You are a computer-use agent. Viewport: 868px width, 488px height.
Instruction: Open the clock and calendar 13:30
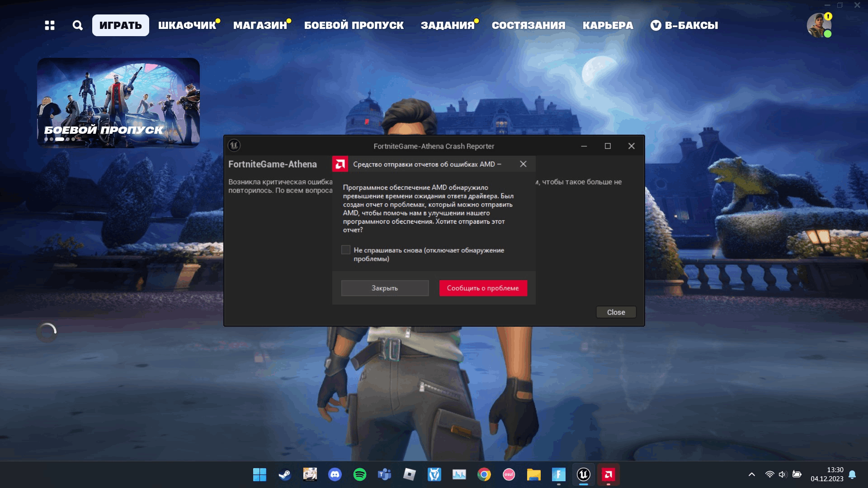point(827,474)
